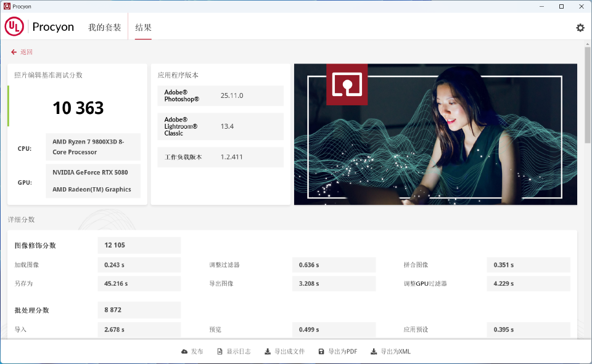592x364 pixels.
Task: Click the photo editing benchmark badge icon
Action: 347,84
